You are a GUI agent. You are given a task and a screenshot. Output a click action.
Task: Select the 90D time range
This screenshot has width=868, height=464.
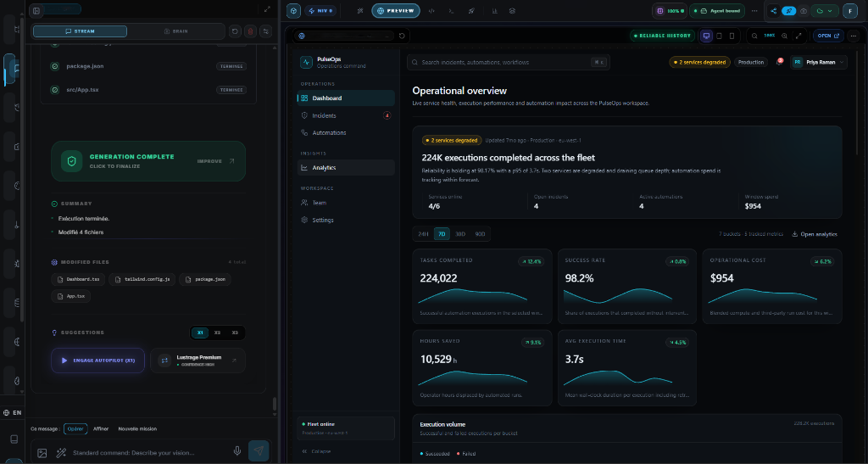(480, 234)
